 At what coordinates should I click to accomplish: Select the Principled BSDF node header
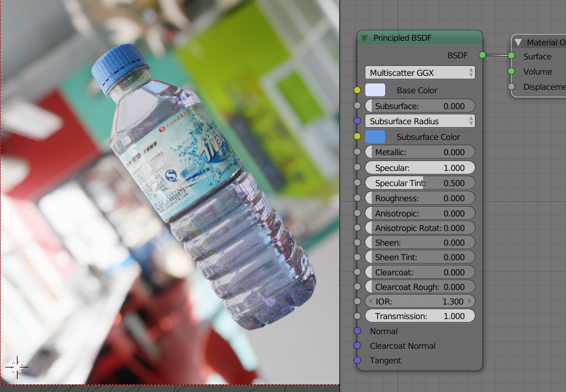420,38
